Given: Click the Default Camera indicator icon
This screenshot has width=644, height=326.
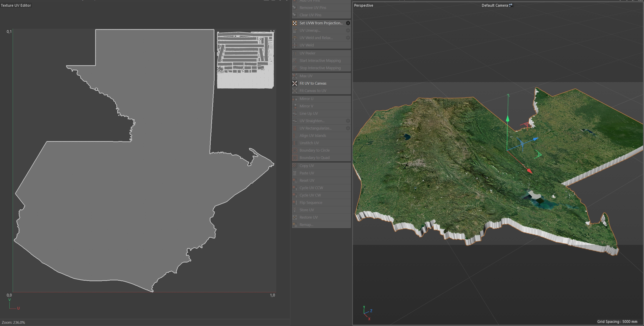Looking at the screenshot, I should (x=511, y=5).
